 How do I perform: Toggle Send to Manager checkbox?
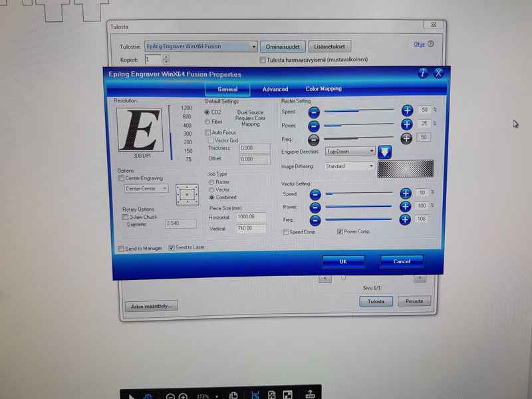pyautogui.click(x=121, y=249)
